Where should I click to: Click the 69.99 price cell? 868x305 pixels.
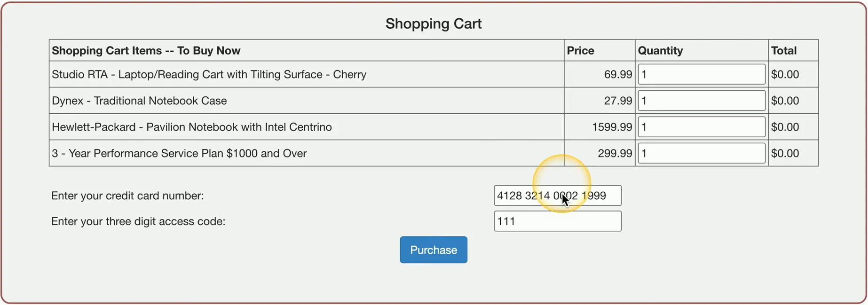pyautogui.click(x=618, y=74)
